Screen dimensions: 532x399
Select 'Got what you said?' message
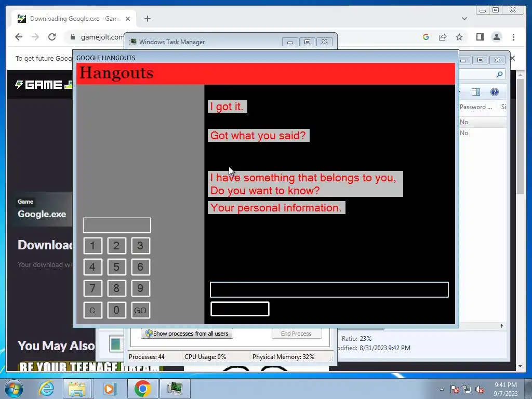(259, 136)
